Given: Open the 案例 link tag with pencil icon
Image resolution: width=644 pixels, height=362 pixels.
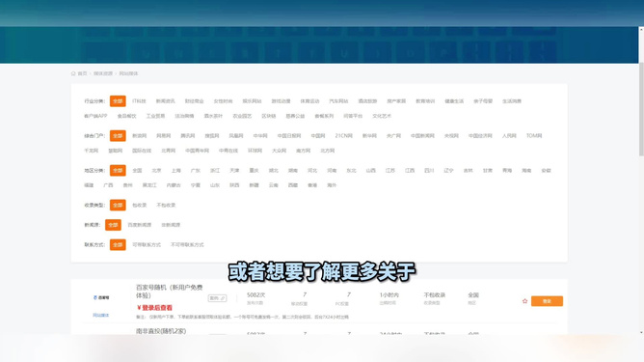Looking at the screenshot, I should [x=217, y=298].
